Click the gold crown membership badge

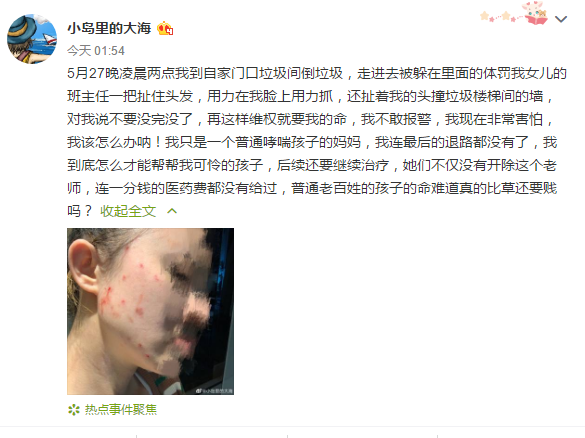coord(165,29)
